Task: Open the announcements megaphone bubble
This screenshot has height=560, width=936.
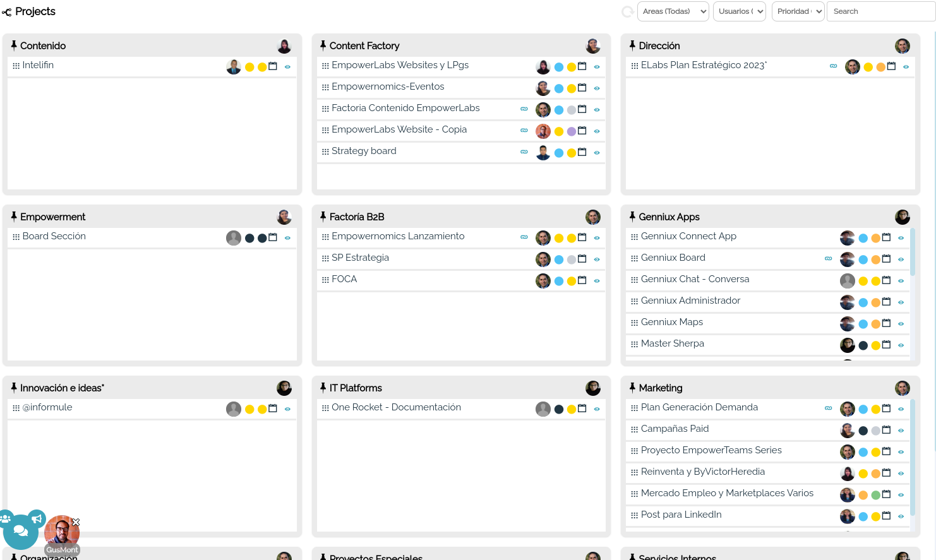Action: (37, 519)
